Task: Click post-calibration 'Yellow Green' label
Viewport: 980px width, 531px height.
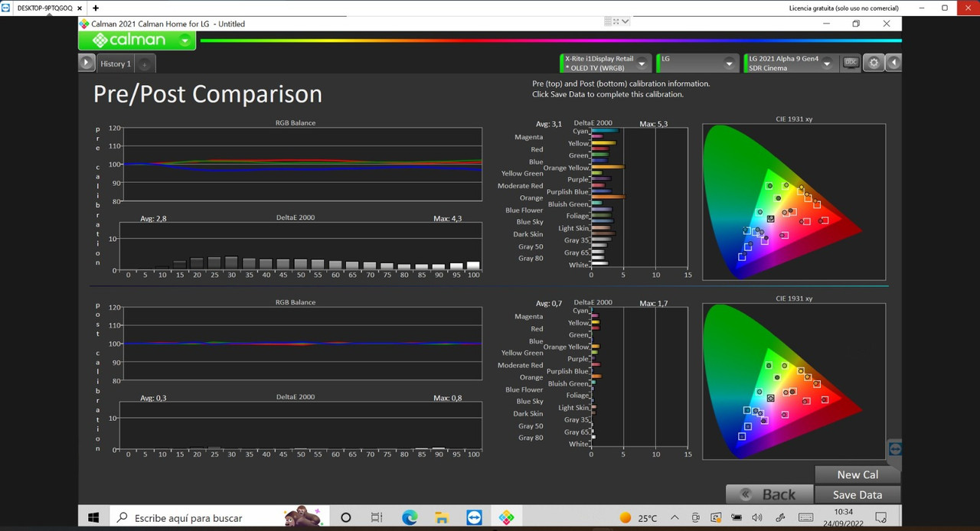Action: 522,353
